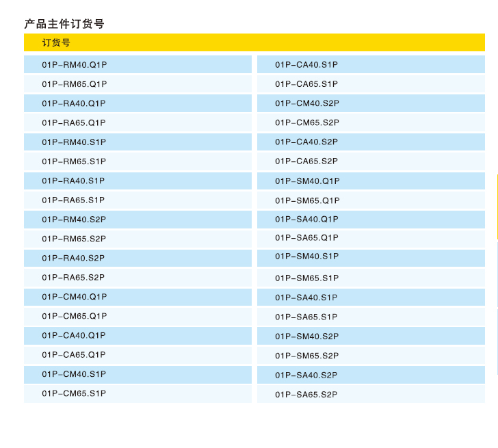
Task: Select order number 01P-CA65.Q1P
Action: pos(74,354)
